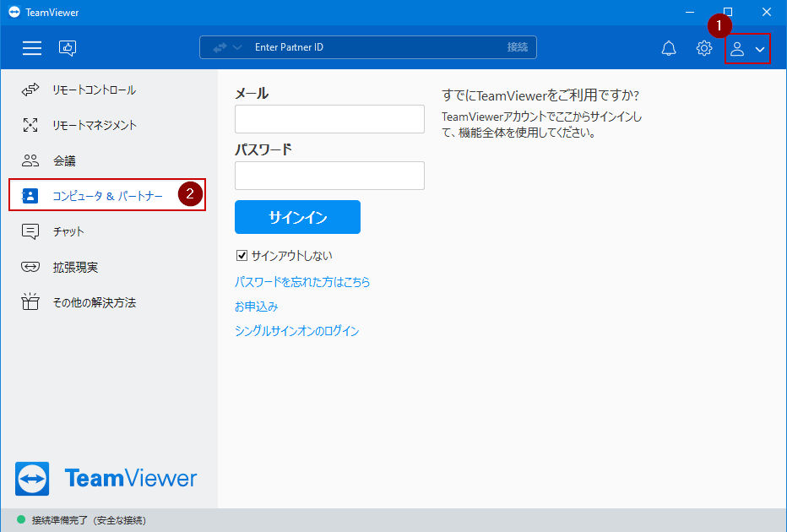
Task: Open the notifications bell icon
Action: point(669,48)
